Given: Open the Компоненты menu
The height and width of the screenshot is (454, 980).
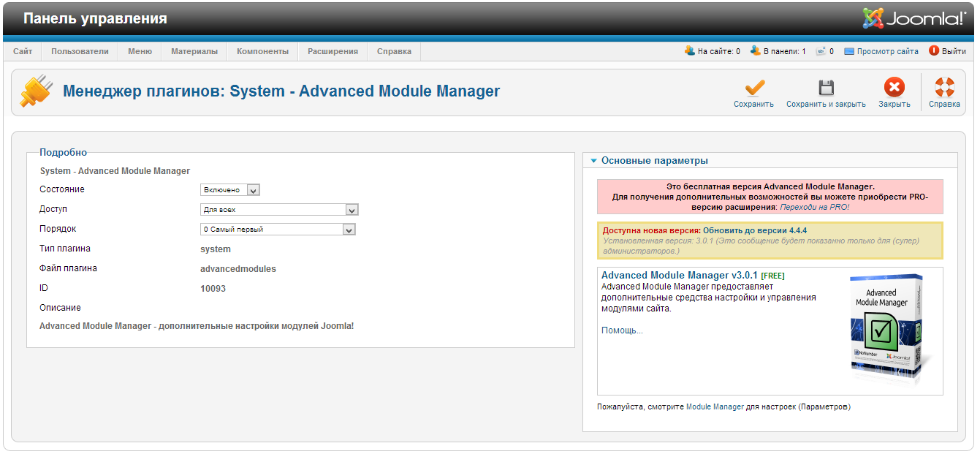Looking at the screenshot, I should pyautogui.click(x=263, y=51).
